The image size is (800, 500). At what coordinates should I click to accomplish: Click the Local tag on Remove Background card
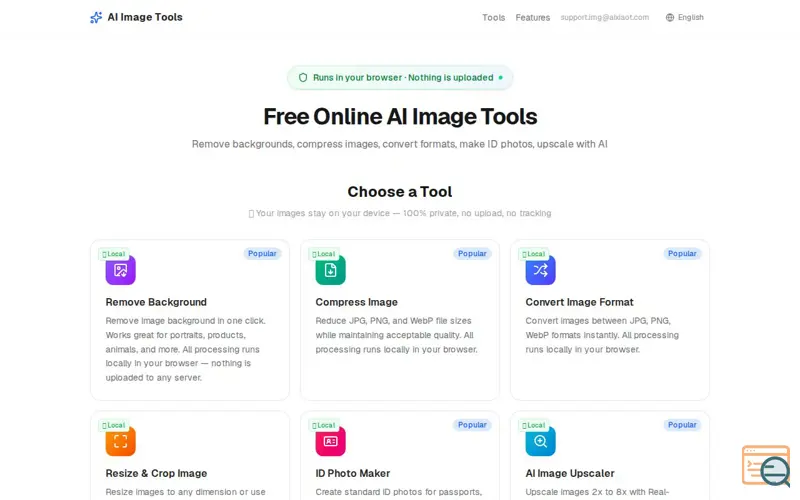(114, 254)
